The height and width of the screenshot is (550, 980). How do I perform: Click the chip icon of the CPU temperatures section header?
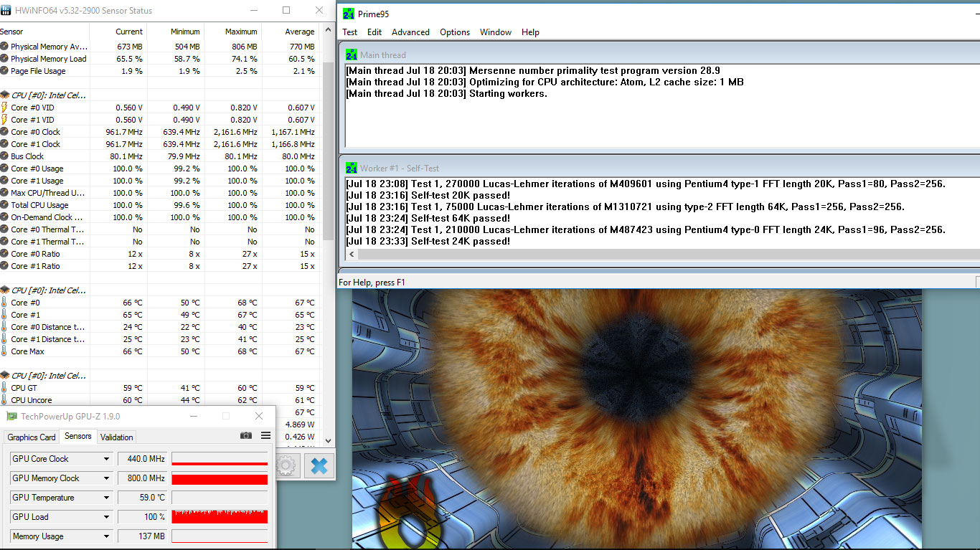pyautogui.click(x=4, y=290)
